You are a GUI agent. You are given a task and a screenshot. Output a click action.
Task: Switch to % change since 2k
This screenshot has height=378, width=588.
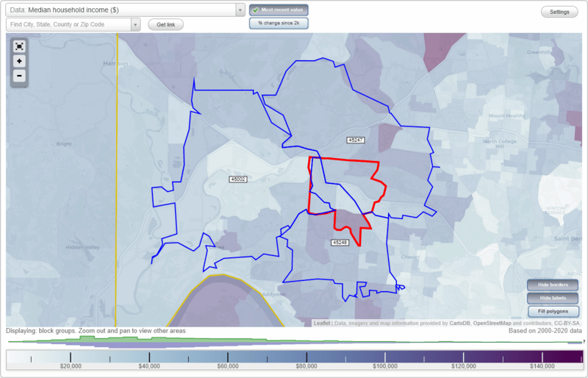279,24
